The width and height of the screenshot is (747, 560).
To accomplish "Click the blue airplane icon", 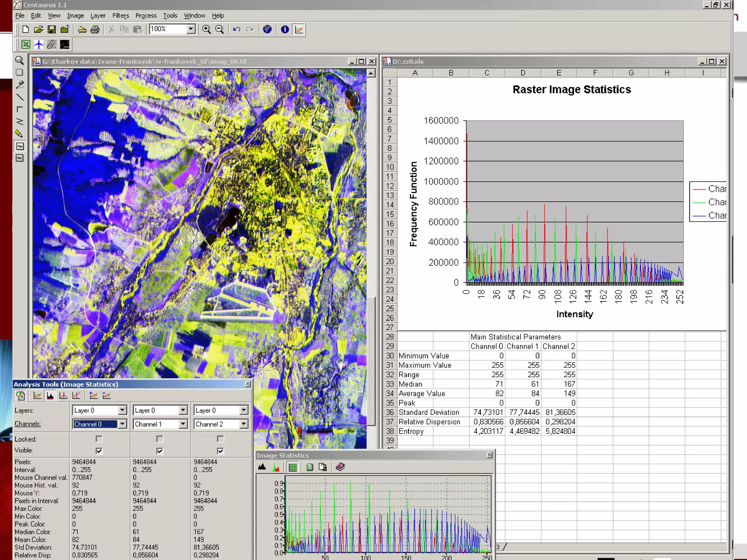I will 39,44.
